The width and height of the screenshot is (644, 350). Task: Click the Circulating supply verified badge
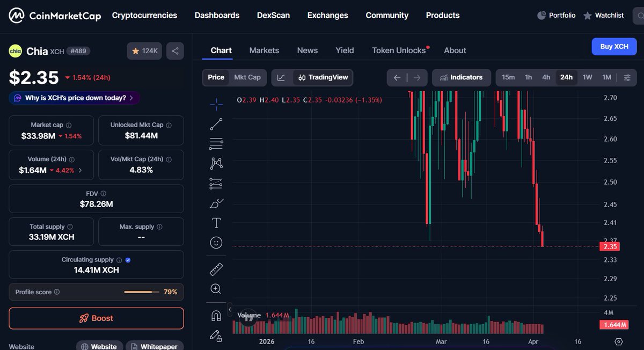click(128, 260)
